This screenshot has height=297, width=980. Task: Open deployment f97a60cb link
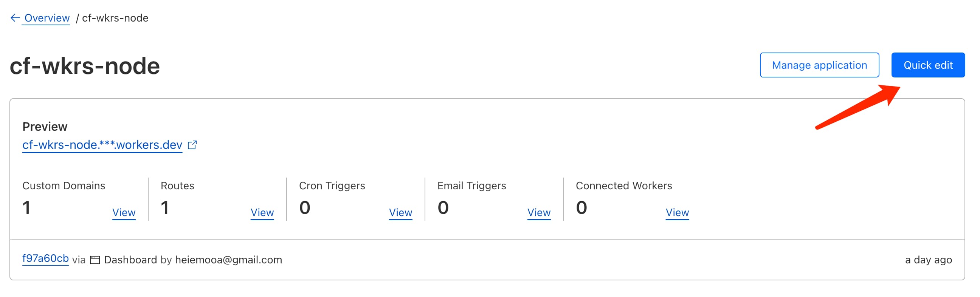[46, 258]
